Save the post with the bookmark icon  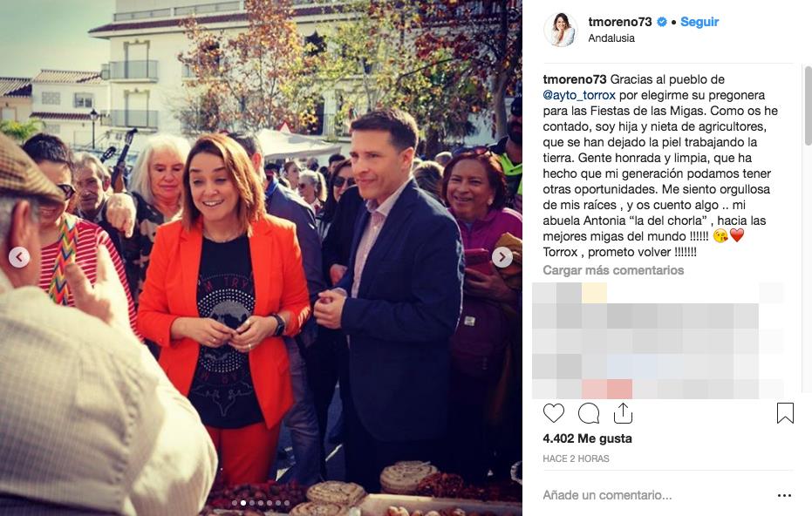[785, 413]
